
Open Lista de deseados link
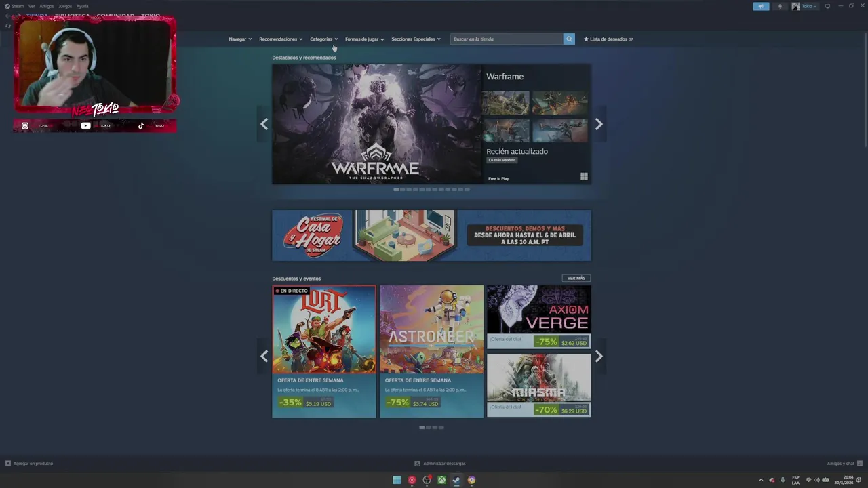pos(608,39)
